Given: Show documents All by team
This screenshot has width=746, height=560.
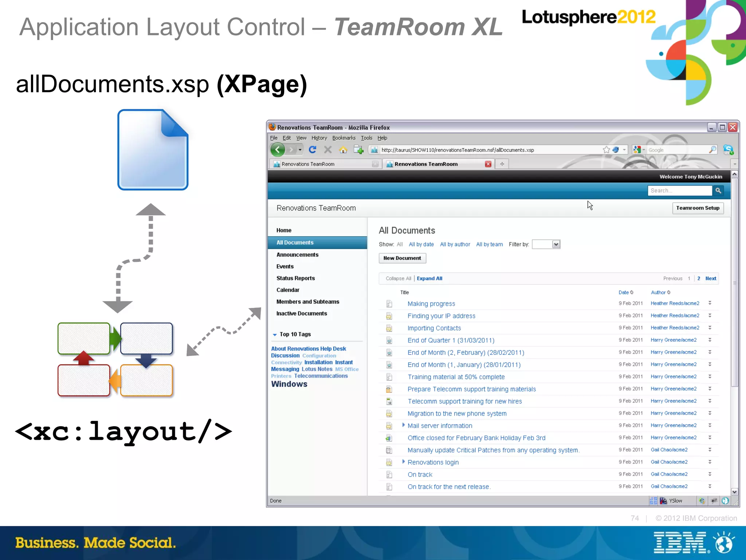Looking at the screenshot, I should (x=489, y=244).
